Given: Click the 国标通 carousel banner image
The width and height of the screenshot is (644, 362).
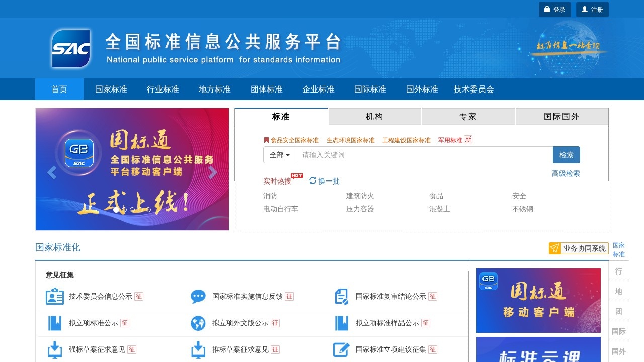Looking at the screenshot, I should [x=132, y=169].
